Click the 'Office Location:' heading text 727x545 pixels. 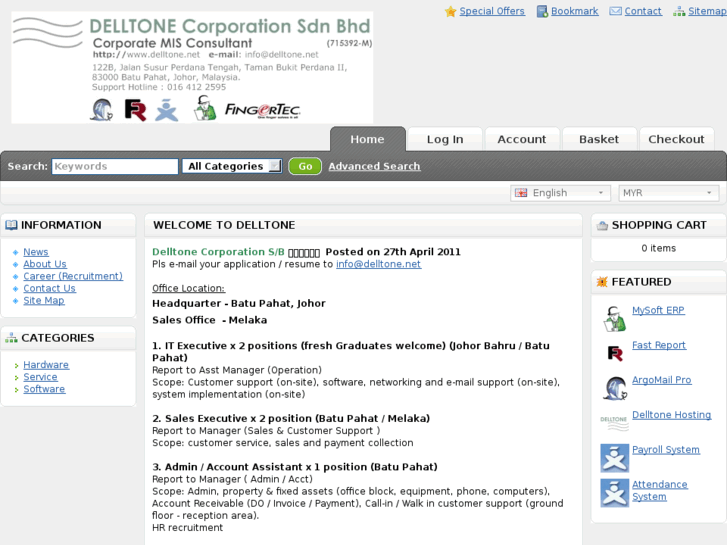coord(189,288)
